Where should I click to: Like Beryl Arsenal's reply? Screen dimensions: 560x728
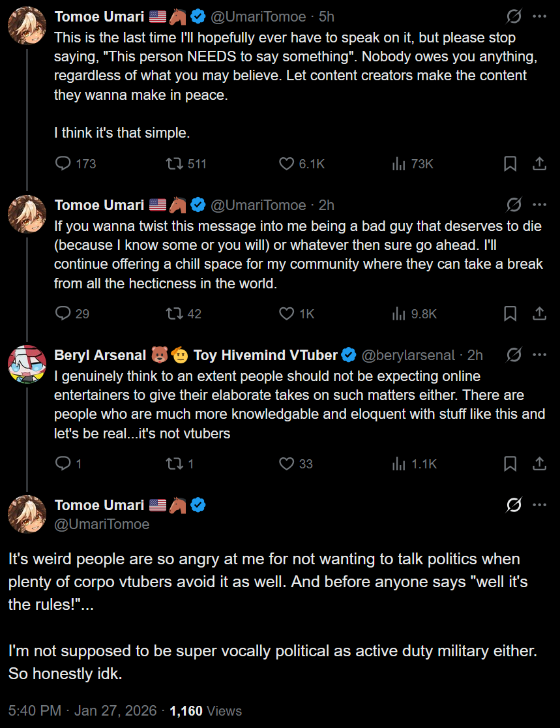[x=287, y=464]
